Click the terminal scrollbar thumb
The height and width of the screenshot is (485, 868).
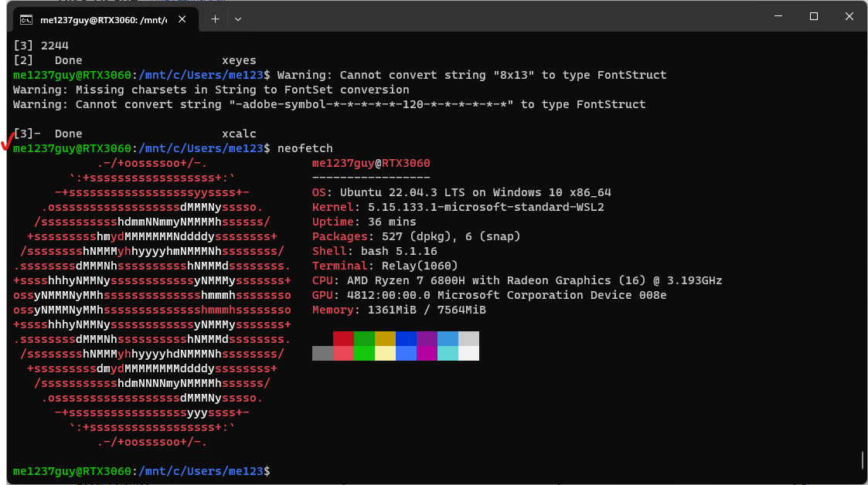[863, 460]
